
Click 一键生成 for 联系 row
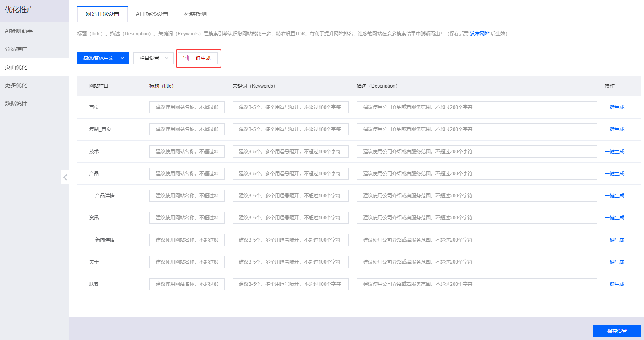click(x=615, y=284)
